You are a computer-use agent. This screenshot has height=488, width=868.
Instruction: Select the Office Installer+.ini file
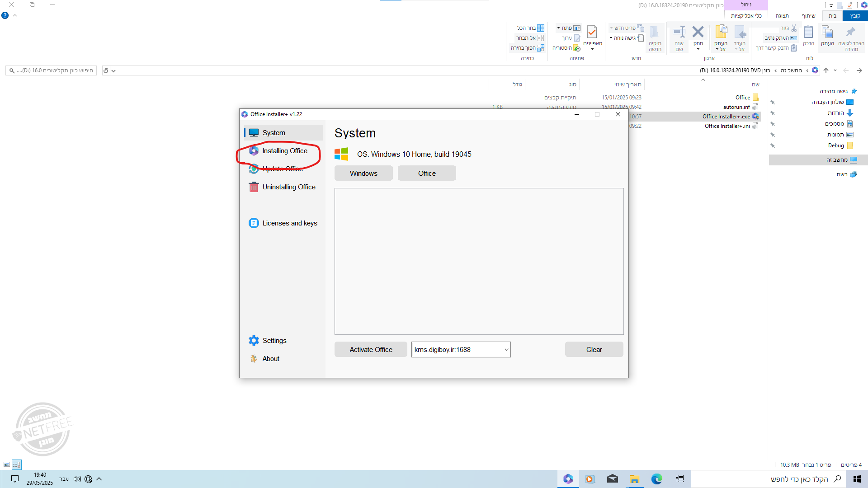727,126
